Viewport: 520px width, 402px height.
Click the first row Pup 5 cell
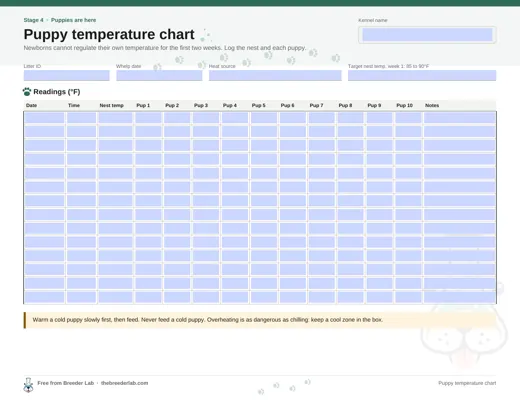(264, 118)
